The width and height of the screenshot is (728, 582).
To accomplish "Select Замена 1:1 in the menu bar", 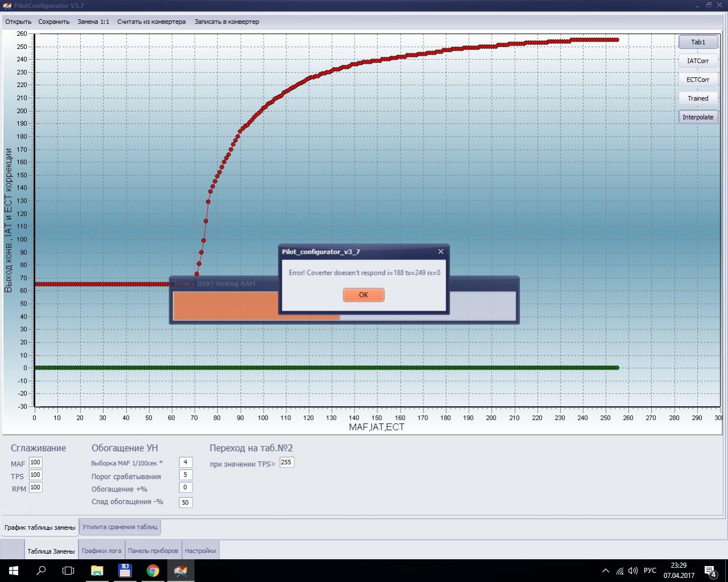I will coord(93,22).
